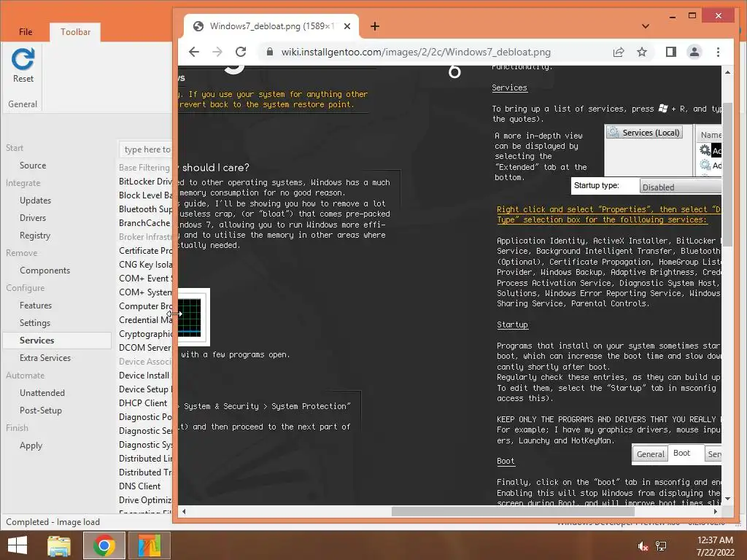Screen dimensions: 747x560
Task: Click the vertical scrollbar up arrow
Action: 727,72
